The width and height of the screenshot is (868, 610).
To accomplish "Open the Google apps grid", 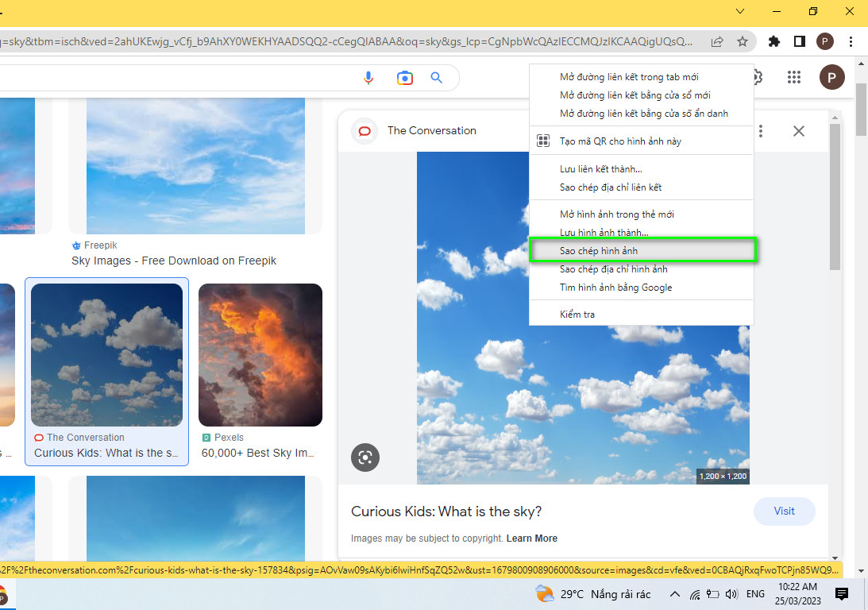I will click(x=794, y=78).
